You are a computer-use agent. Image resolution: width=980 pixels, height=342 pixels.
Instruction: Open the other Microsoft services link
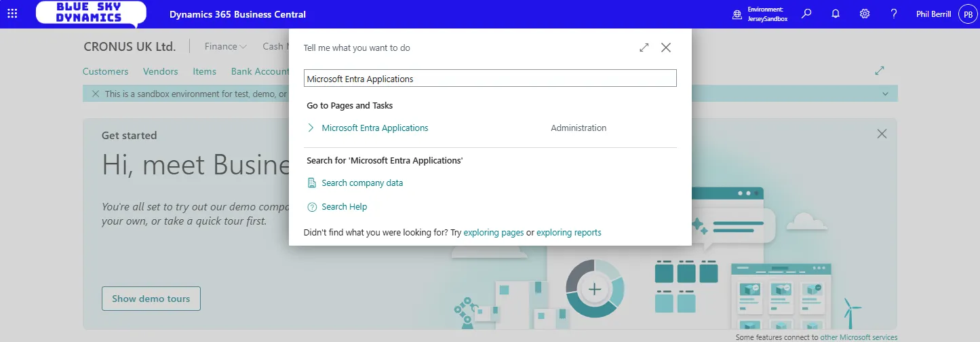tap(859, 337)
